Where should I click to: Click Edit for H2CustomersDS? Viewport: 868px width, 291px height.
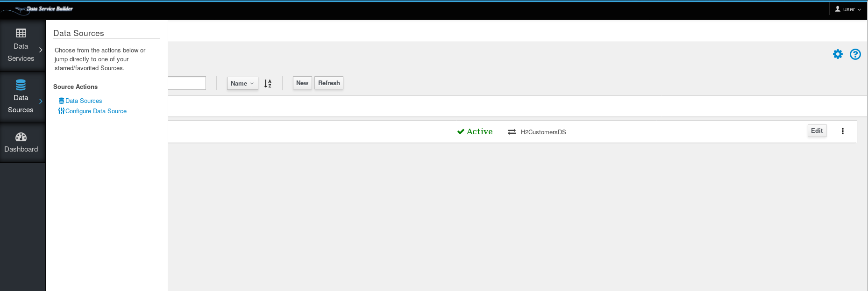pos(817,131)
